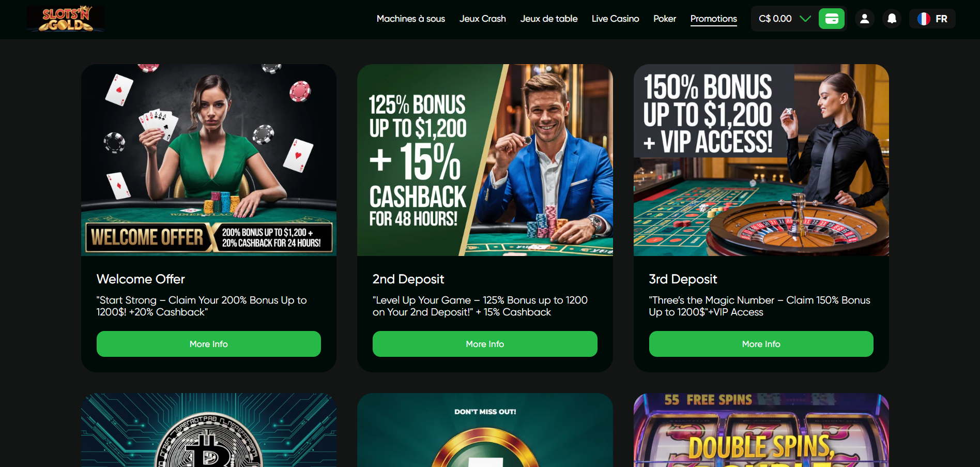Screen dimensions: 980x467
Task: Select the Promotions tab
Action: [714, 19]
